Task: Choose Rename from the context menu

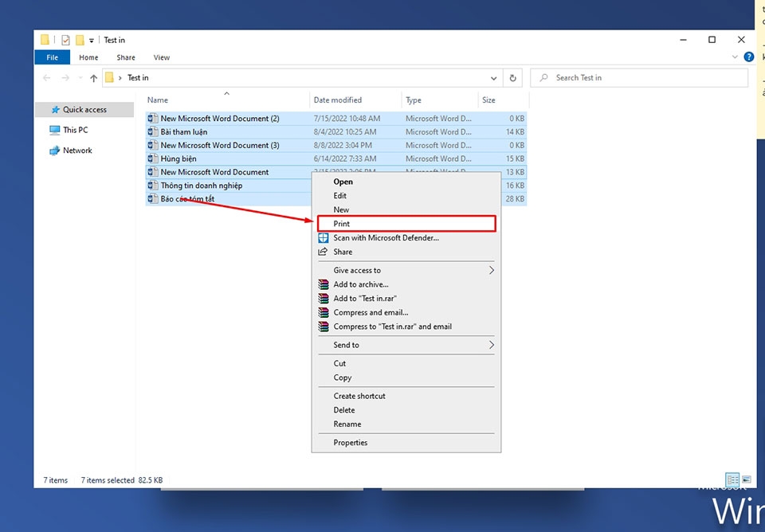Action: pyautogui.click(x=406, y=424)
